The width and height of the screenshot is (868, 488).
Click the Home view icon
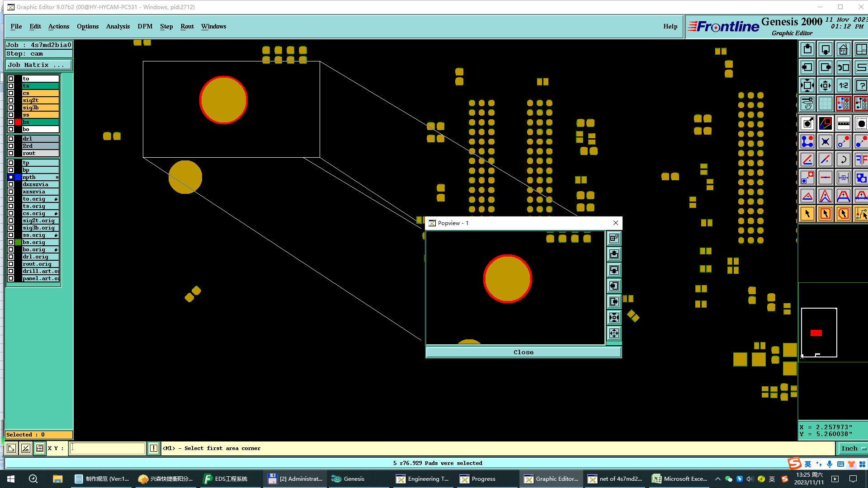[843, 49]
